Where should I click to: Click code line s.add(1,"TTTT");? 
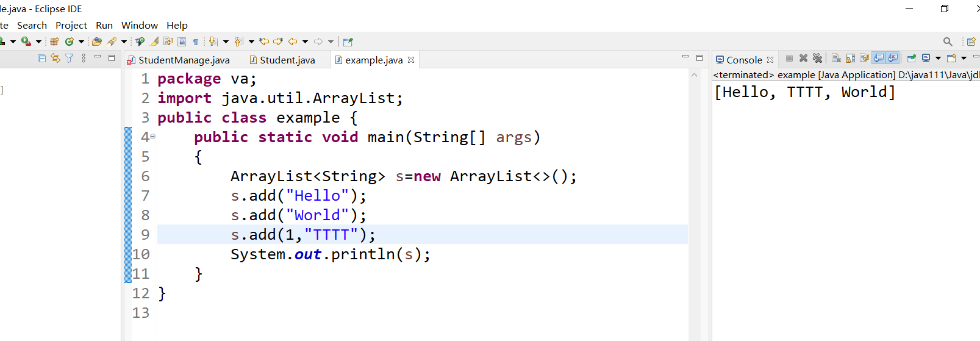click(303, 234)
